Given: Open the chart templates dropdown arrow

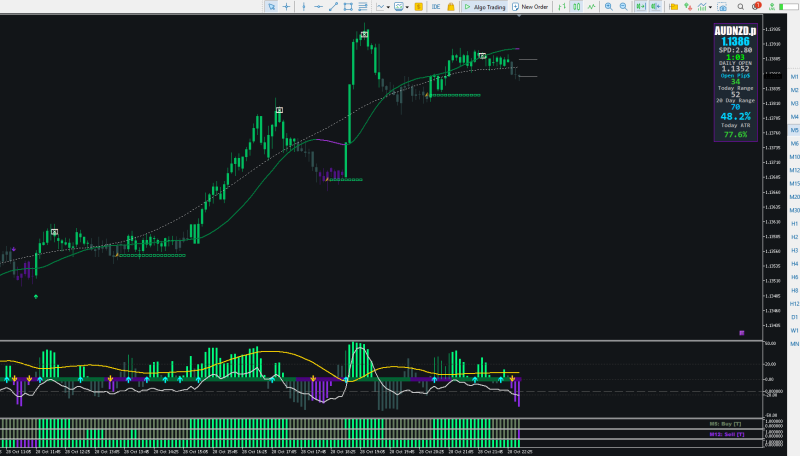Looking at the screenshot, I should [x=407, y=7].
